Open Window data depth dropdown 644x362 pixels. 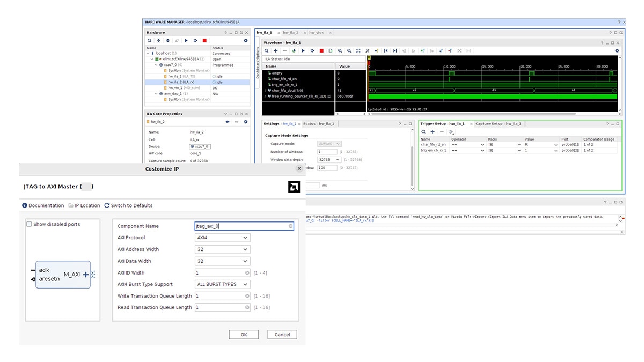(x=329, y=160)
